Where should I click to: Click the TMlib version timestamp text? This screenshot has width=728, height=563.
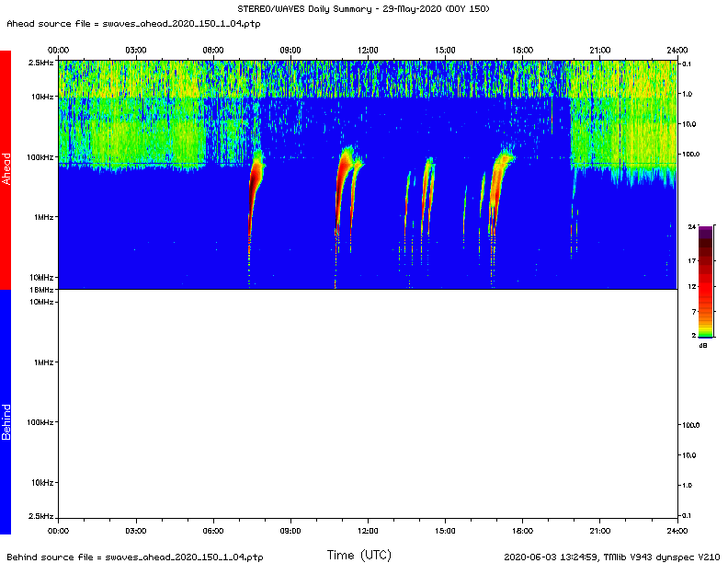pyautogui.click(x=611, y=557)
